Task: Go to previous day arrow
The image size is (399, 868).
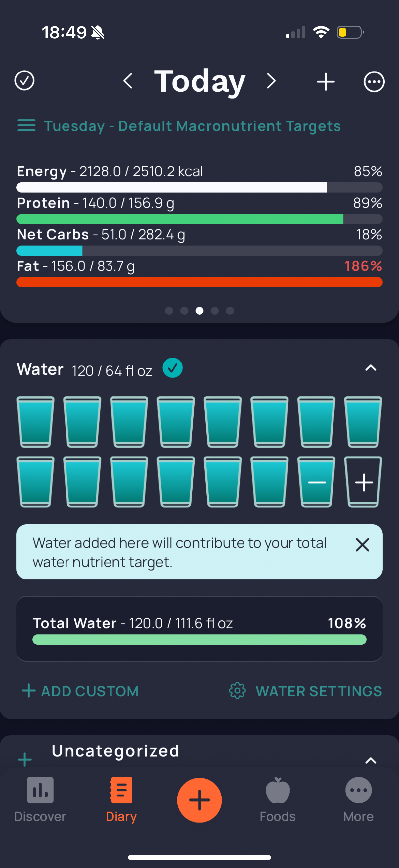Action: (128, 81)
